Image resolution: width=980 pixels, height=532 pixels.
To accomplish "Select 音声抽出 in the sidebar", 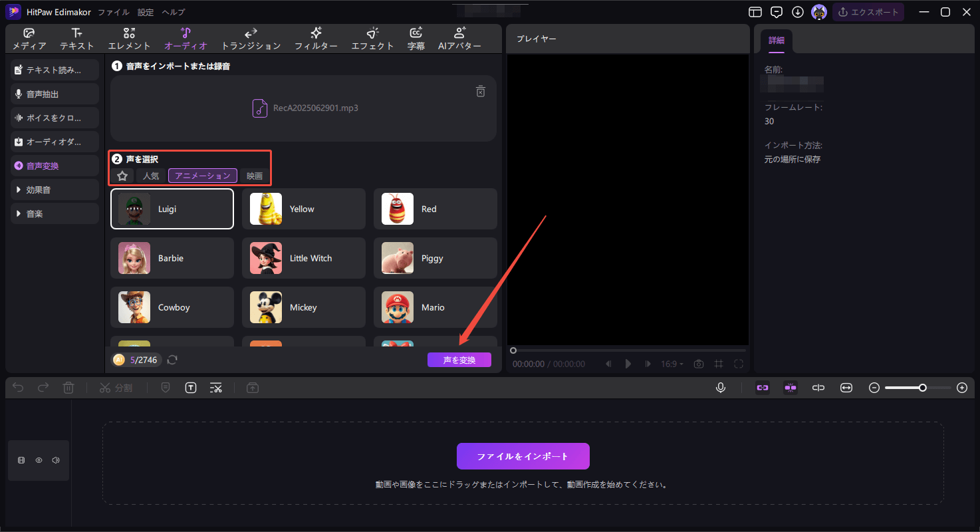I will pos(55,94).
